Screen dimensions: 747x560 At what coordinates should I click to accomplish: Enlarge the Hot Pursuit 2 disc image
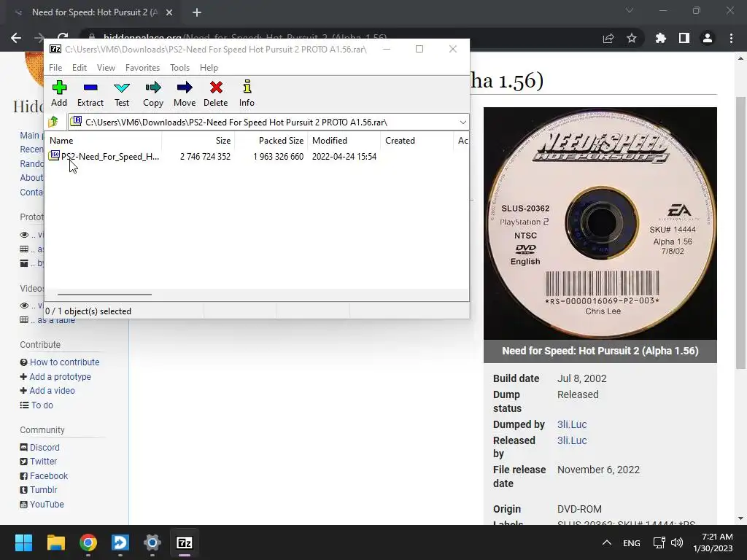click(600, 223)
